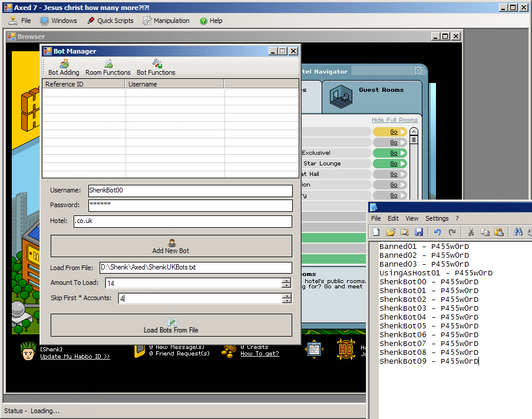This screenshot has width=532, height=419.
Task: Focus the Load From File path field
Action: point(196,268)
